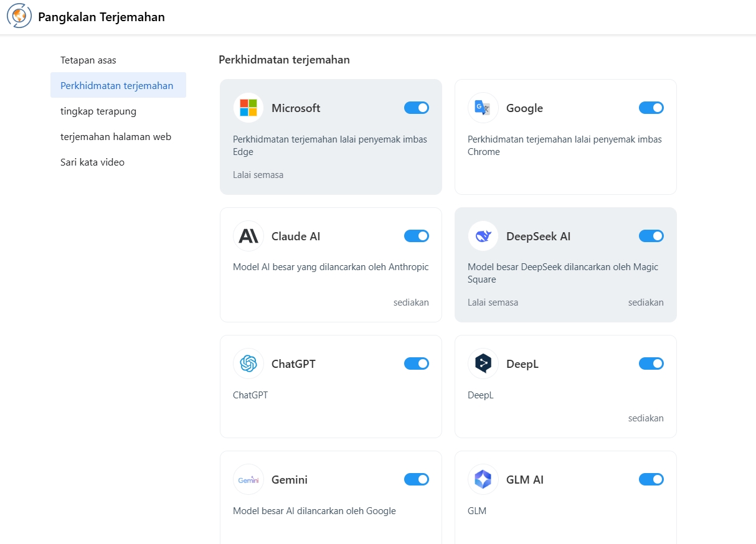
Task: Click Lalai semasa label on Microsoft card
Action: (258, 175)
